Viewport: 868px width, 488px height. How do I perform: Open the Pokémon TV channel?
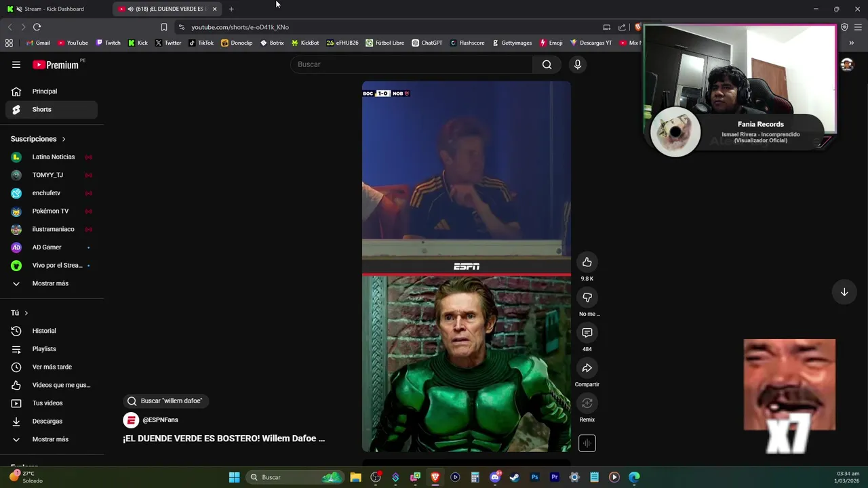(x=52, y=211)
